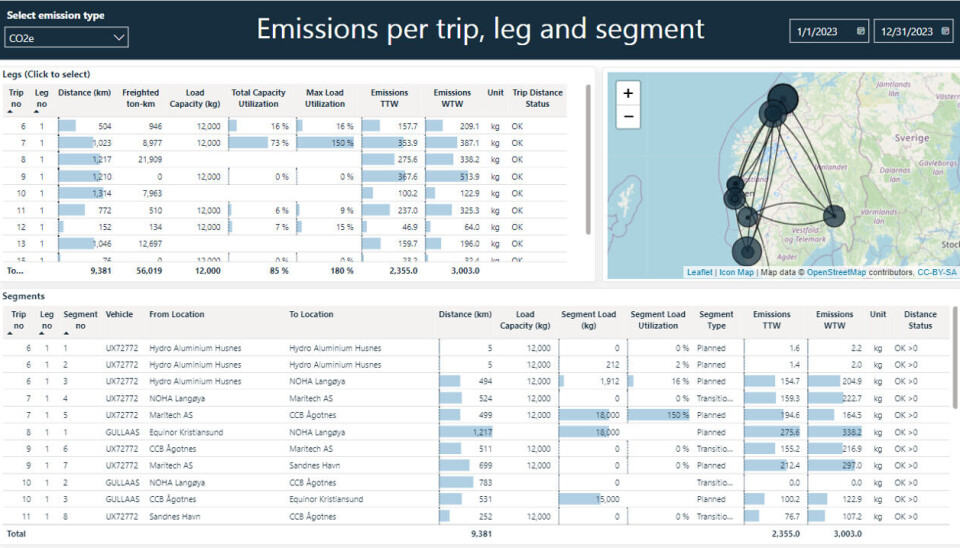Image resolution: width=960 pixels, height=548 pixels.
Task: Zoom out on the map
Action: click(628, 116)
